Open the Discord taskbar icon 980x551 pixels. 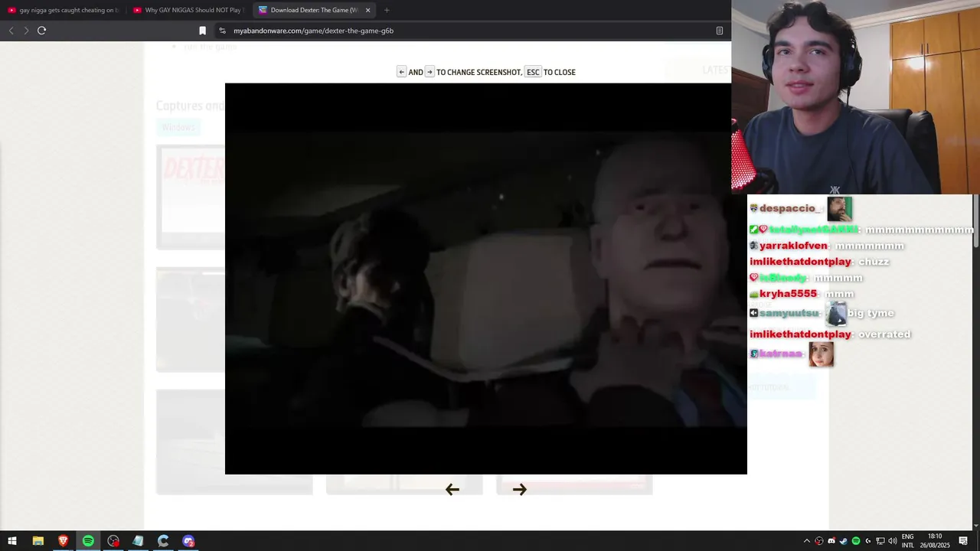coord(188,541)
